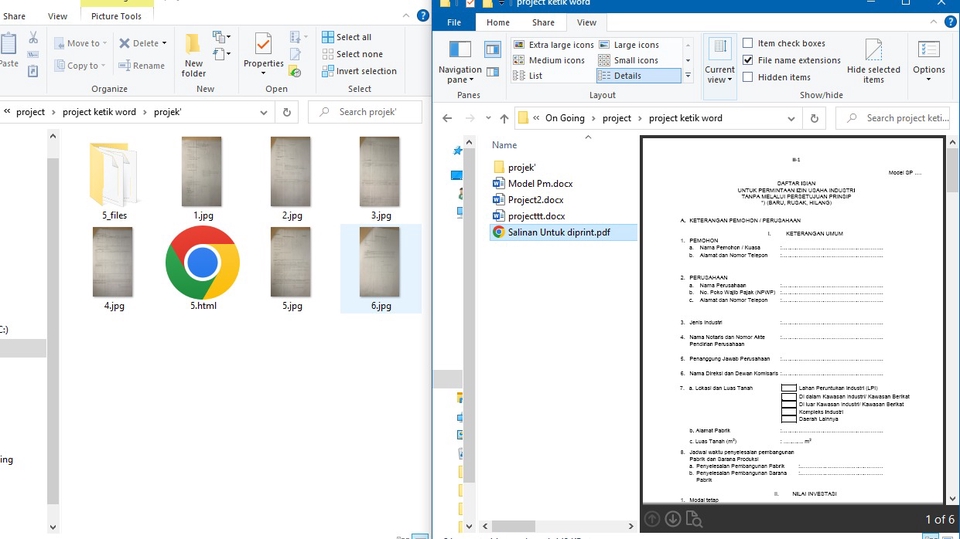Open the Properties icon in the left window
This screenshot has width=960, height=539.
click(x=263, y=44)
